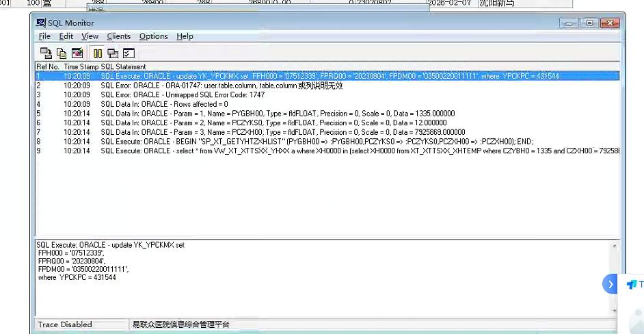Click detail pane scrollbar down arrow
Image resolution: width=644 pixels, height=334 pixels.
click(615, 311)
